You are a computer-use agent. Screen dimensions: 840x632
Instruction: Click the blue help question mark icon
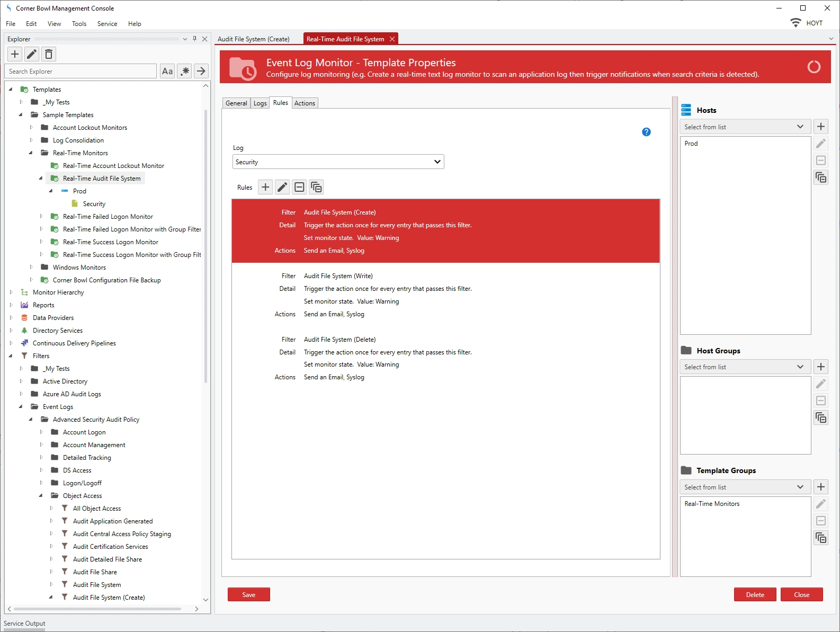pos(646,132)
